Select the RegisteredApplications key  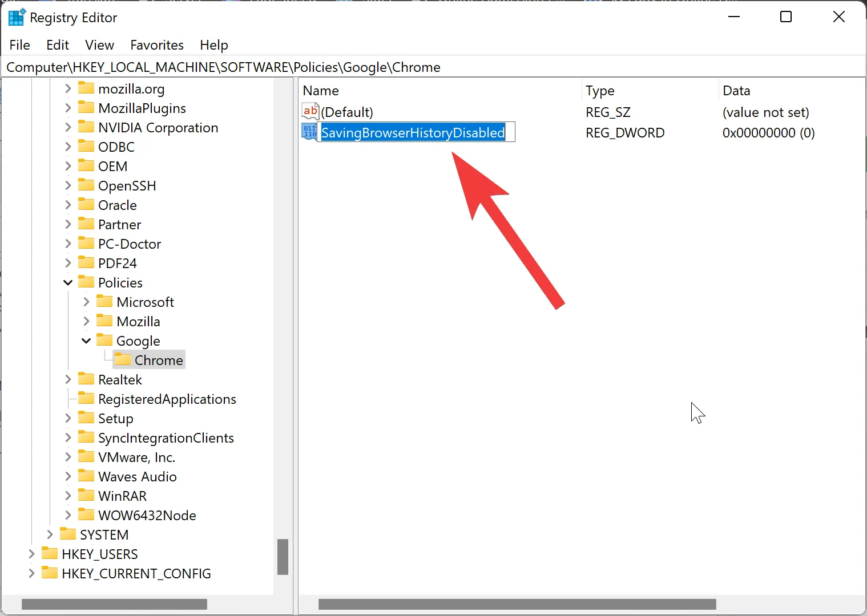167,399
